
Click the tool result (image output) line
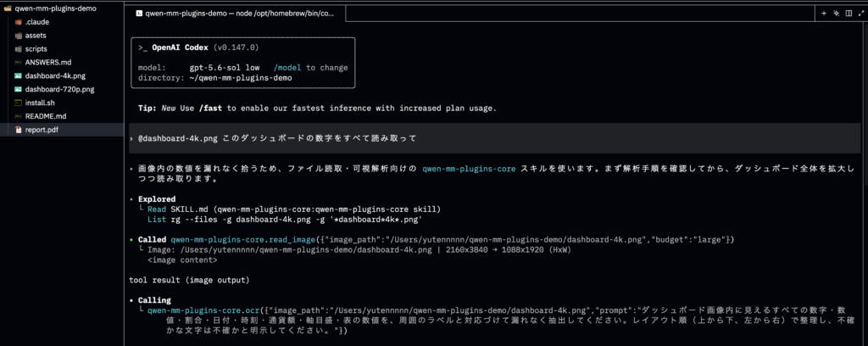coord(189,280)
